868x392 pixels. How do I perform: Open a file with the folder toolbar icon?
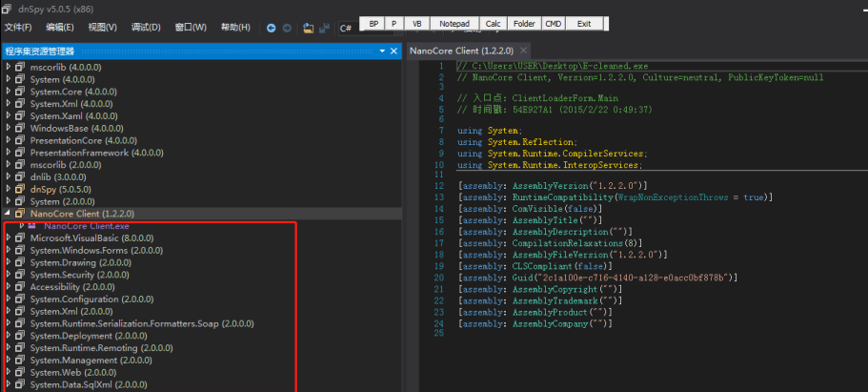[309, 28]
